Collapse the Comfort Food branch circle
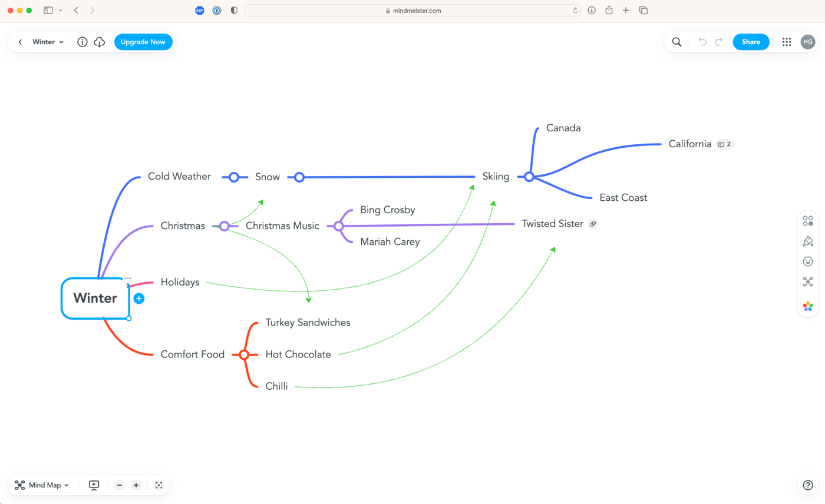Screen dimensions: 825x504 (244, 354)
